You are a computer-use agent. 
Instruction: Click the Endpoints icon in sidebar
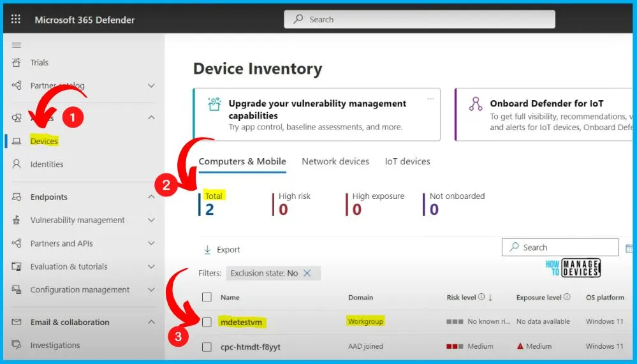[16, 197]
